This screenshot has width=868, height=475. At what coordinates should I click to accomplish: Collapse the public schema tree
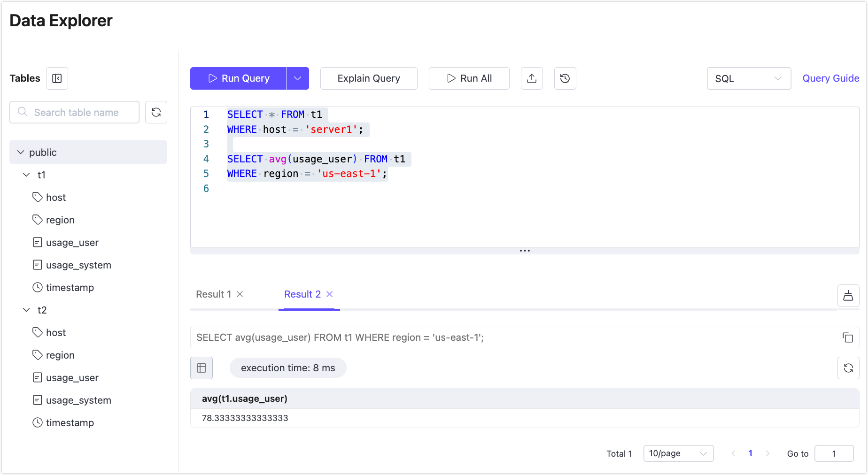pos(21,152)
